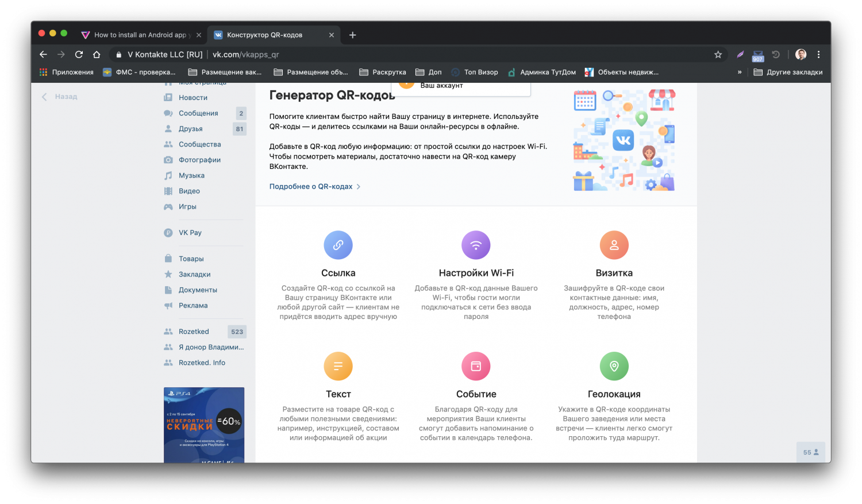The width and height of the screenshot is (862, 504).
Task: Go to the browser home page
Action: [97, 55]
